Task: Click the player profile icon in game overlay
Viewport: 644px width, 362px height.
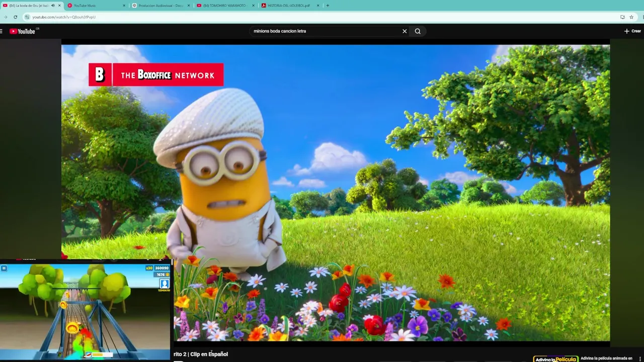Action: pyautogui.click(x=164, y=284)
